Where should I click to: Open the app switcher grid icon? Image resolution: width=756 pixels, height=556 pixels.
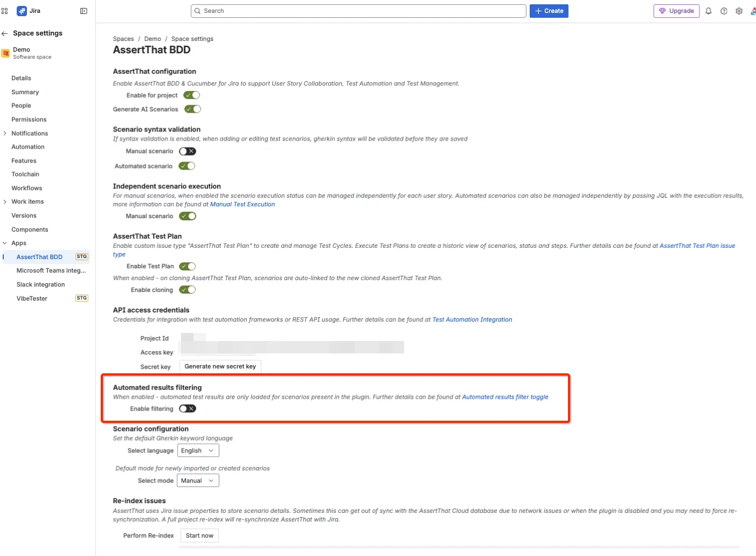(x=5, y=11)
